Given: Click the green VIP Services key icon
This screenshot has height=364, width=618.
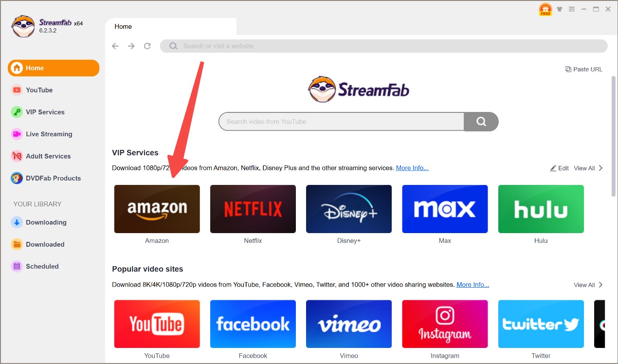Looking at the screenshot, I should 17,112.
